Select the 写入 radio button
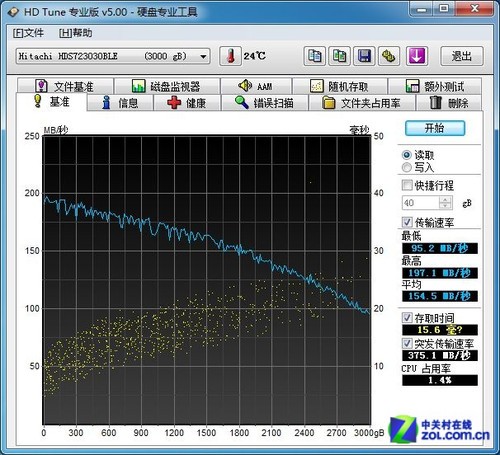Screen dimensions: 500x455 [407, 167]
